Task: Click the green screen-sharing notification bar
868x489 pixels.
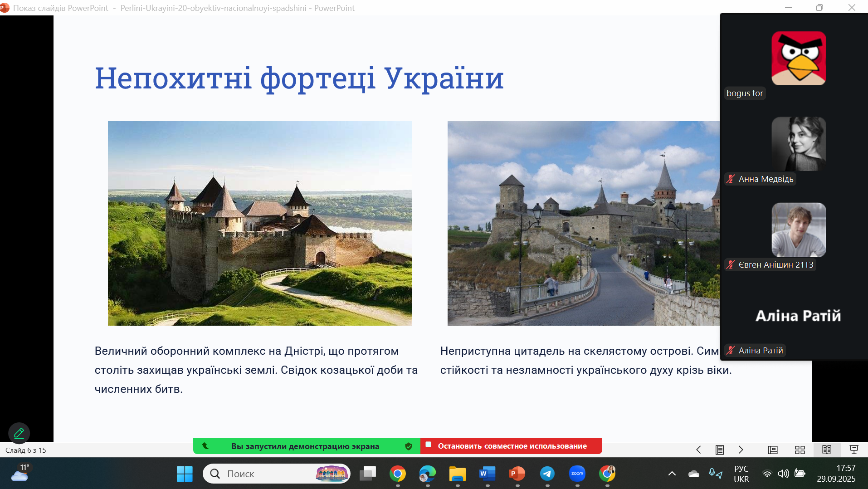Action: 305,446
